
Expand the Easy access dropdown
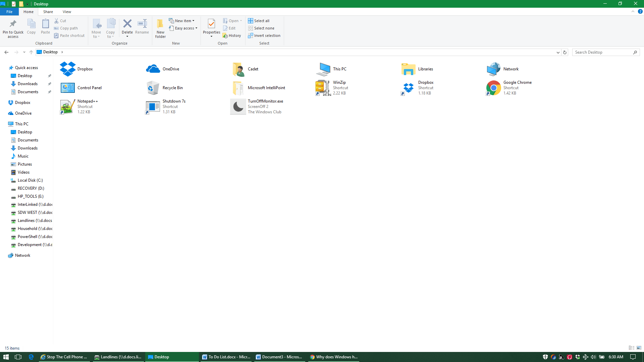click(184, 28)
